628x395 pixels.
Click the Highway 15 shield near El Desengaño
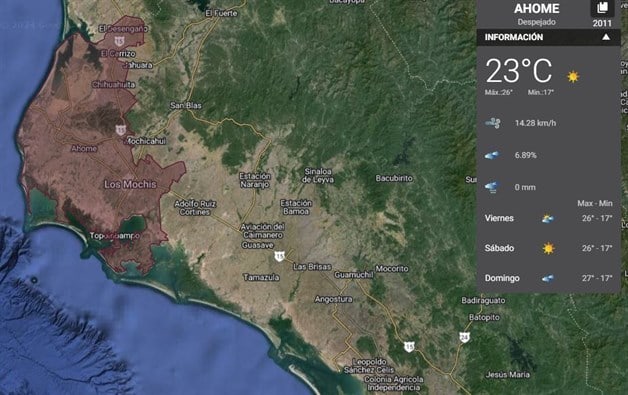tap(119, 40)
